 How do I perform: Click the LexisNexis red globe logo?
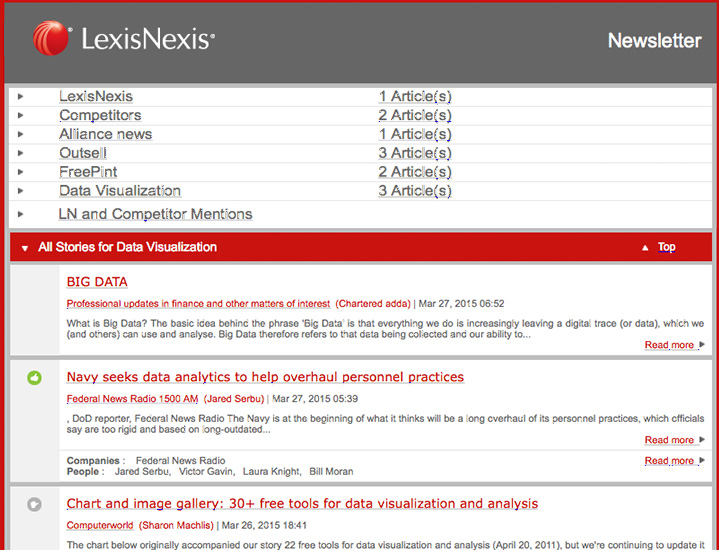pyautogui.click(x=50, y=38)
